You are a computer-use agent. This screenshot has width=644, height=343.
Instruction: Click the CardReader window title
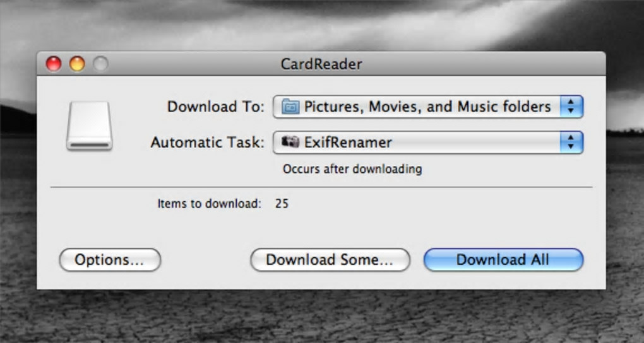321,64
